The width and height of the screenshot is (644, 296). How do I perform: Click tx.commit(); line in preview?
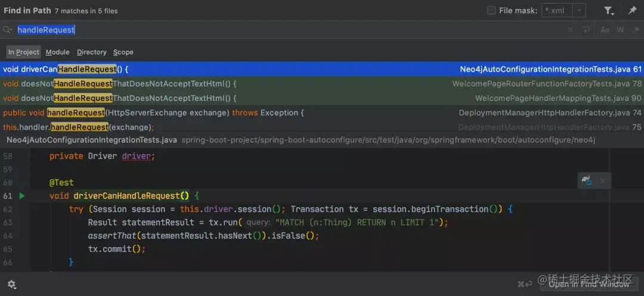[x=117, y=249]
